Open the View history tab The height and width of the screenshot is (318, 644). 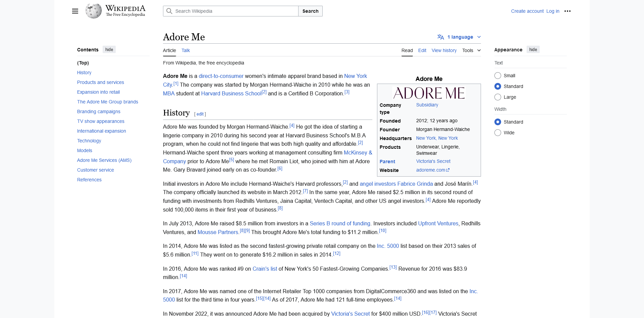point(444,50)
